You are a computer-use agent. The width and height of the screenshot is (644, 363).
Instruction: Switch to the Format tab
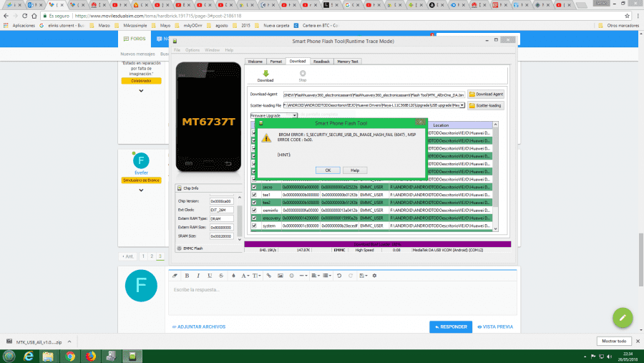tap(276, 62)
